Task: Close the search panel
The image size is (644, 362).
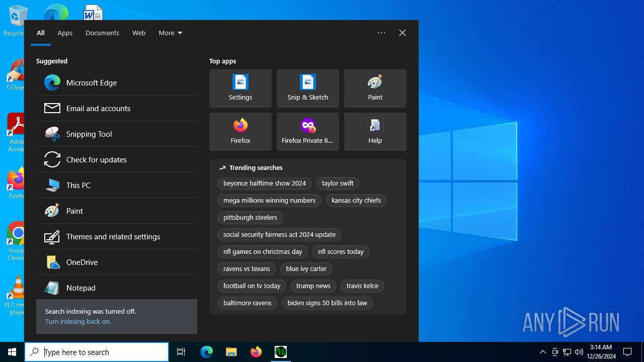Action: [x=403, y=33]
